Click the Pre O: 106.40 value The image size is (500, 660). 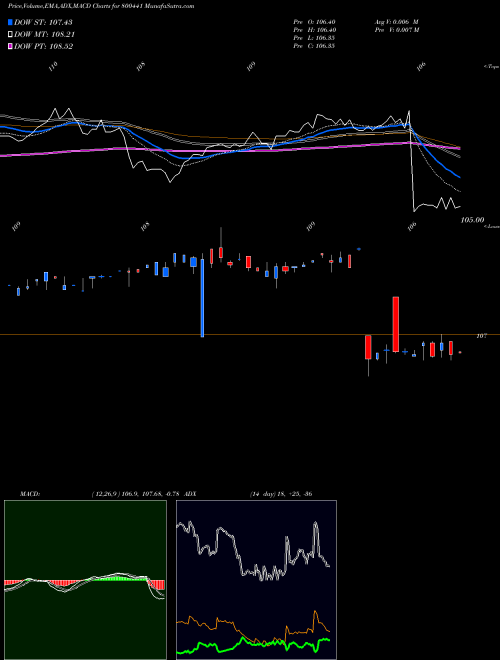[314, 22]
